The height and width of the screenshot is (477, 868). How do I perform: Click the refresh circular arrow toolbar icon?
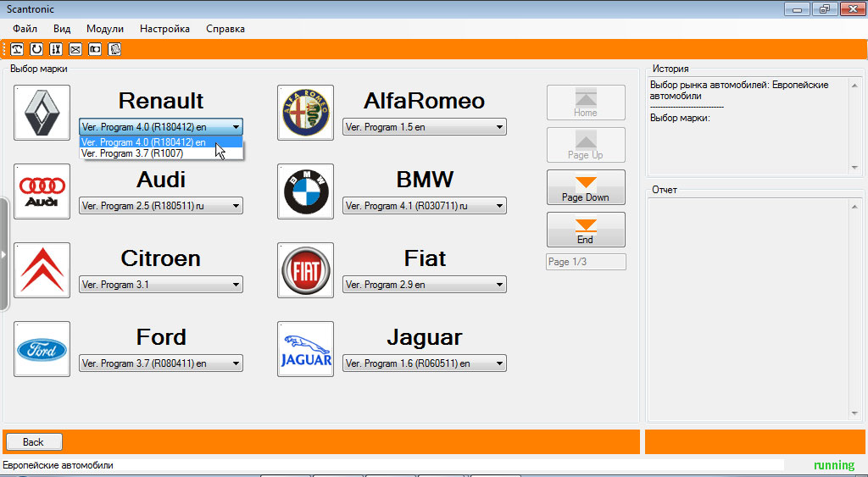pos(36,49)
